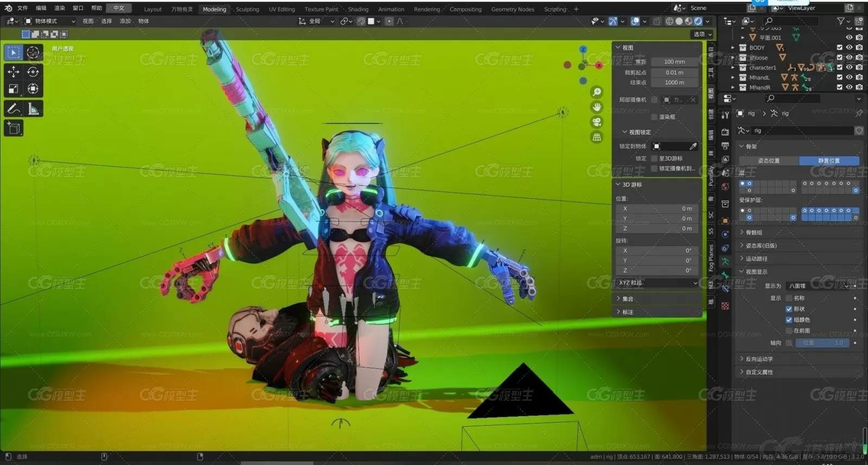Expand the 运动路径 panel
This screenshot has width=868, height=465.
pos(800,259)
